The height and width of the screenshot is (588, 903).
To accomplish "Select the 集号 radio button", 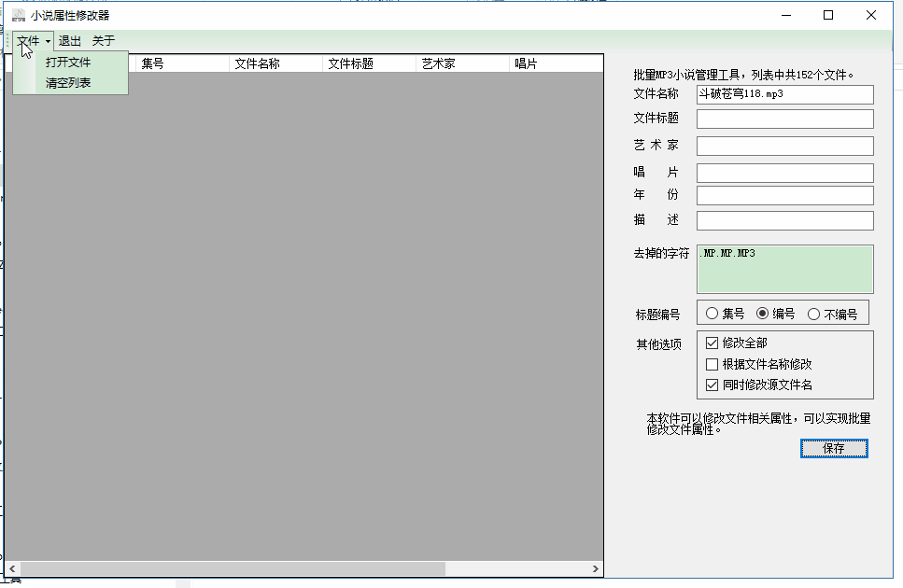I will click(713, 315).
